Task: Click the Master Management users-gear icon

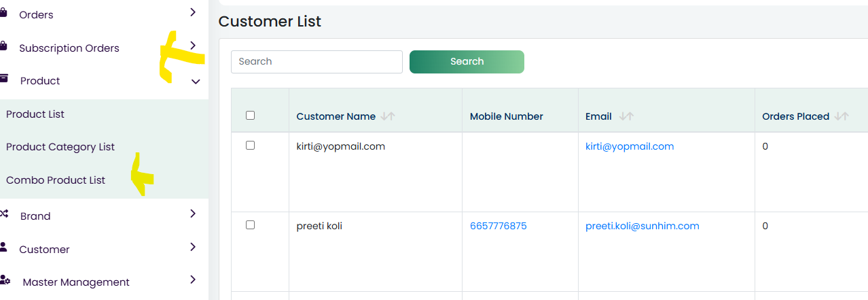Action: click(x=5, y=280)
